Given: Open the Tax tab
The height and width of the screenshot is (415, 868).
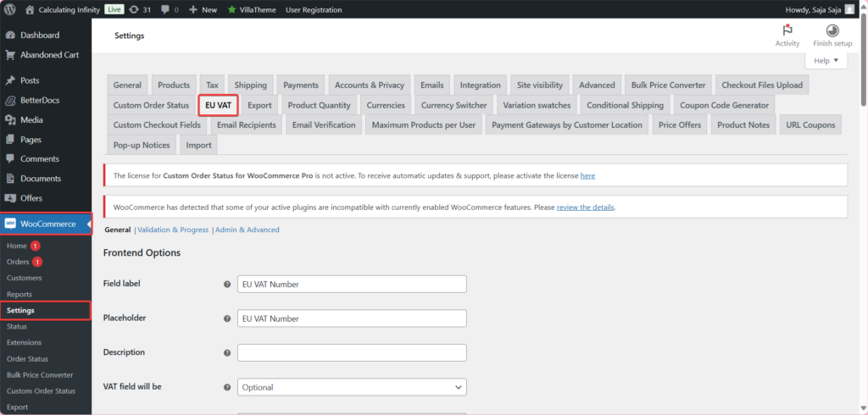Looking at the screenshot, I should pos(212,86).
